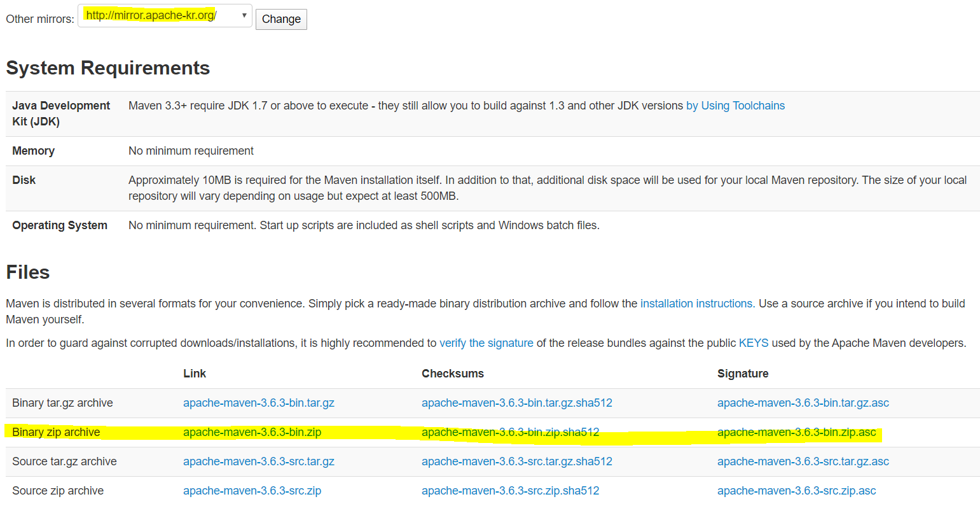
Task: Open apache-maven-3.6.3-src.tar.gz.sha512 checksum
Action: coord(517,461)
